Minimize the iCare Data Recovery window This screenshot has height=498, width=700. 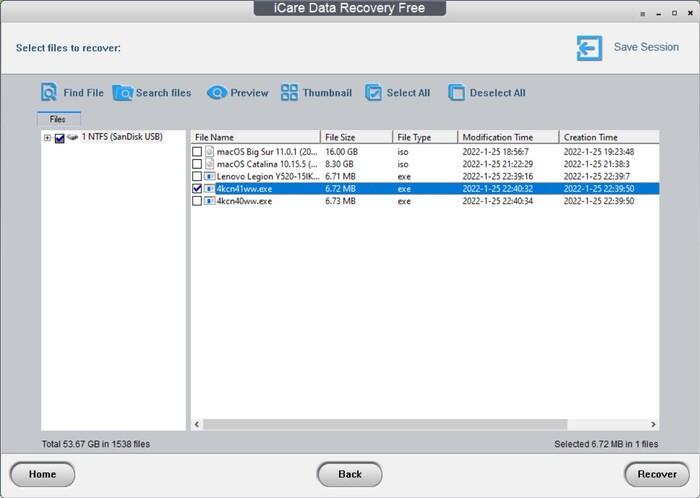click(658, 14)
